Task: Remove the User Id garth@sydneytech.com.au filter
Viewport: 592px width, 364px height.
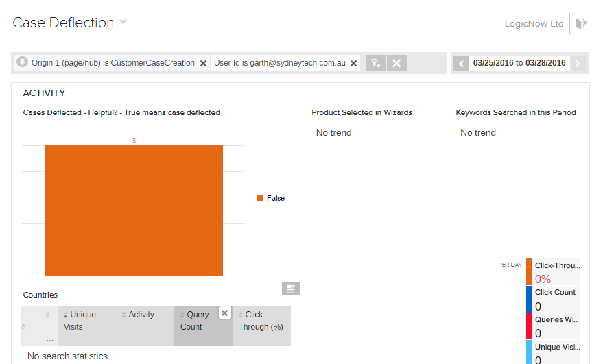Action: click(353, 63)
